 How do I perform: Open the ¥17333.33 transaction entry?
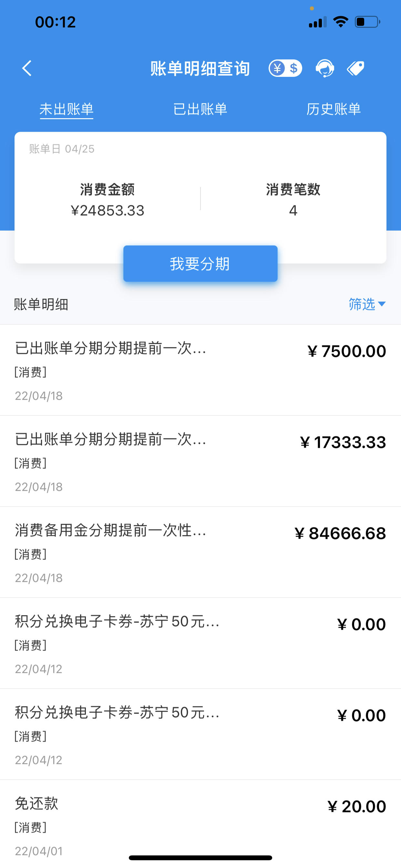pyautogui.click(x=200, y=461)
